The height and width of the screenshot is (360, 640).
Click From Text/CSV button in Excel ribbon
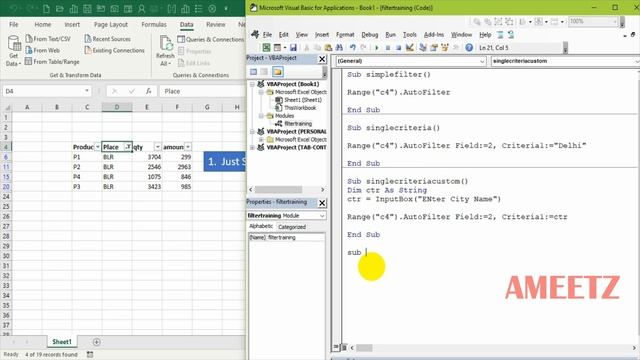48,39
